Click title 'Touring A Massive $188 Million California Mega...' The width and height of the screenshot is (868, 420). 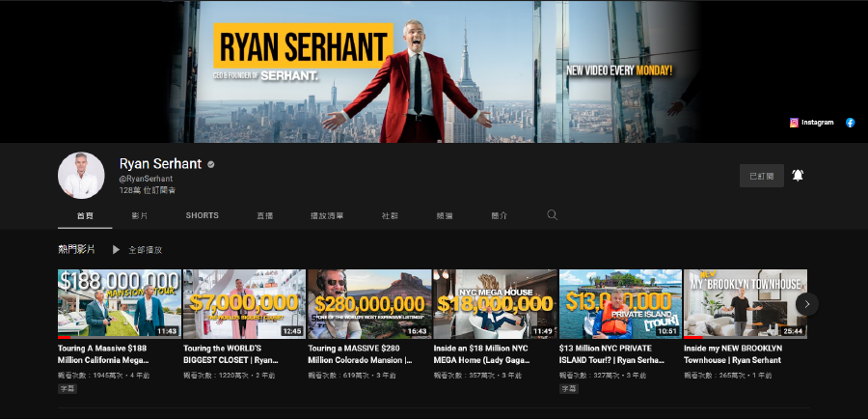coord(103,354)
